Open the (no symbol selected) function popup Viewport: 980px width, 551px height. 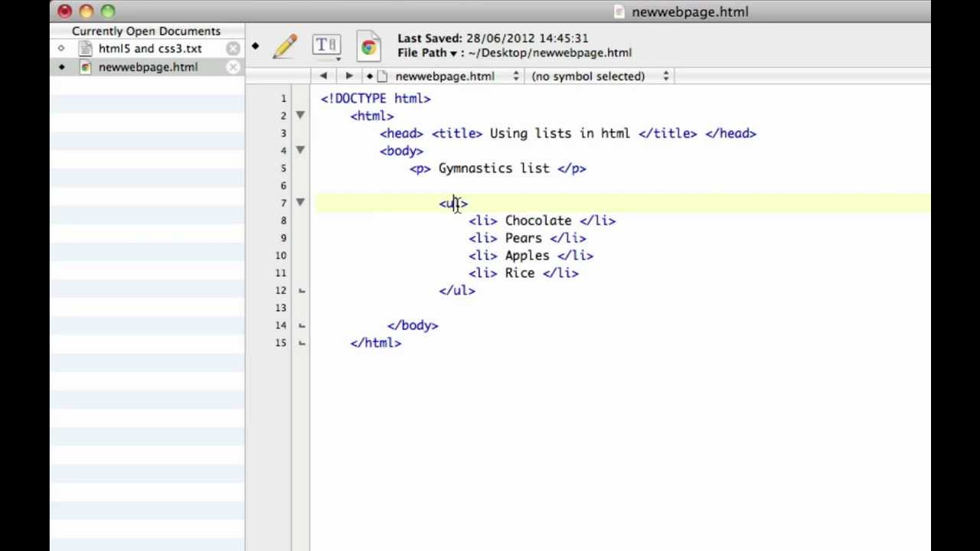click(x=600, y=76)
